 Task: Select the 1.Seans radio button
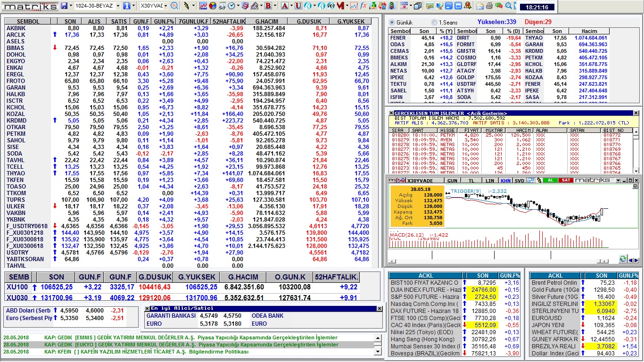point(434,23)
